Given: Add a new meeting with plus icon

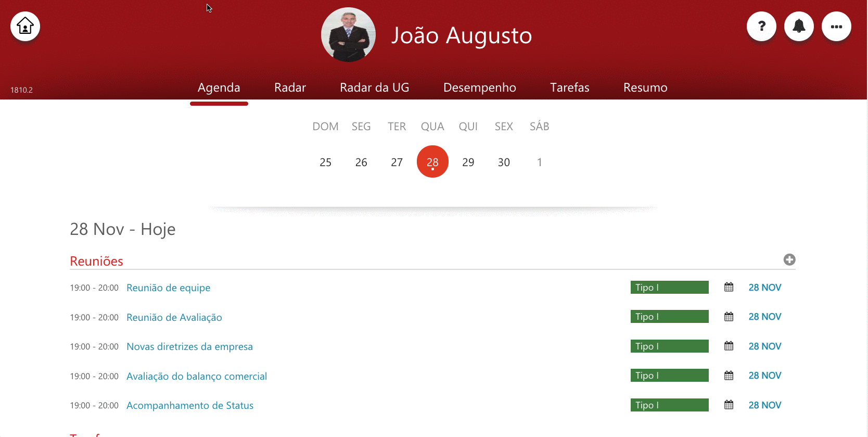Looking at the screenshot, I should (x=789, y=259).
